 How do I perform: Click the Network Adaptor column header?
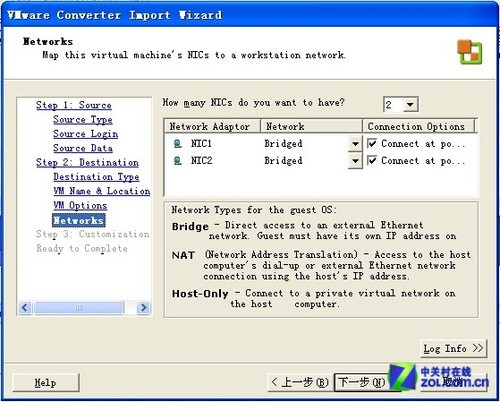pyautogui.click(x=212, y=126)
